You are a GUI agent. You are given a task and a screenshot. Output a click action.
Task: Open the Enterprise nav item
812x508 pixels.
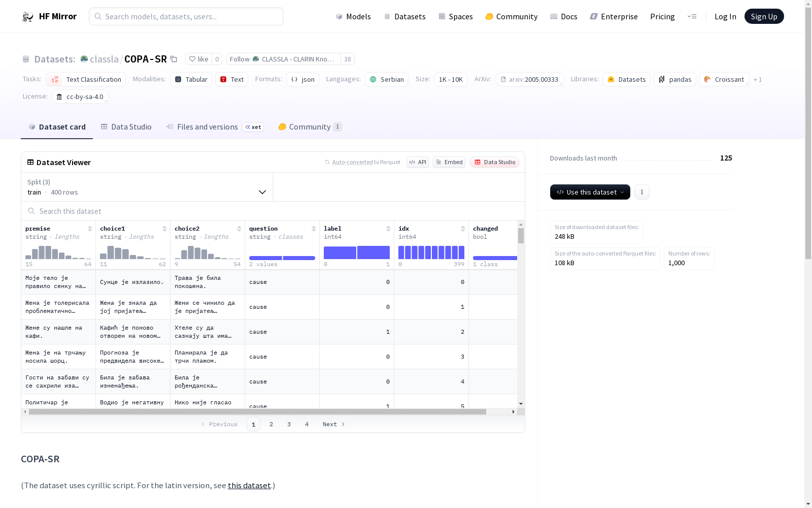click(614, 16)
